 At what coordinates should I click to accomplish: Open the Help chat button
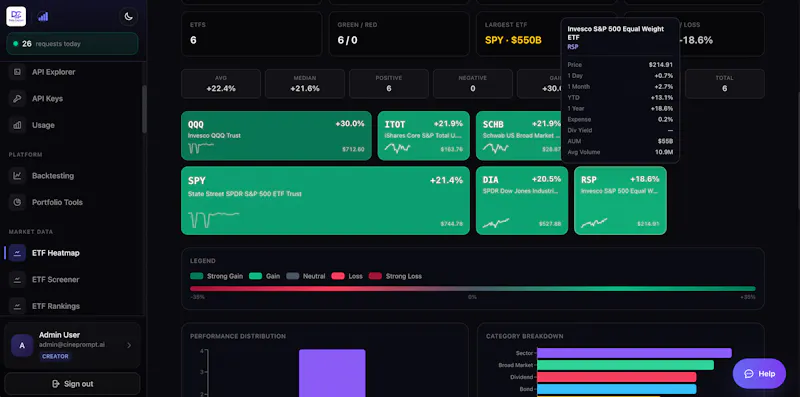click(759, 374)
